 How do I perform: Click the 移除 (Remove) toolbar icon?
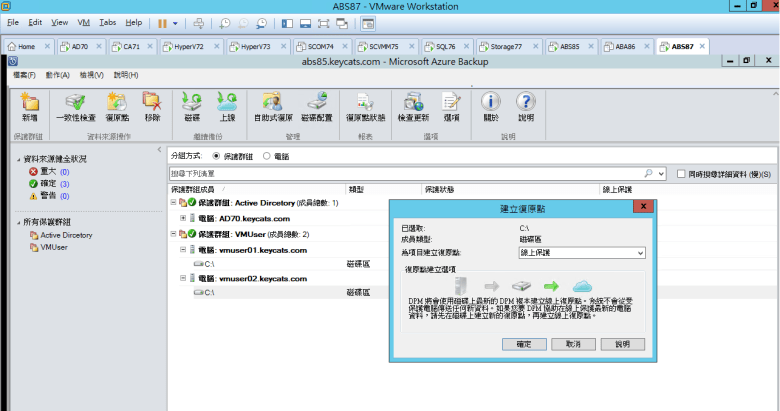(152, 103)
